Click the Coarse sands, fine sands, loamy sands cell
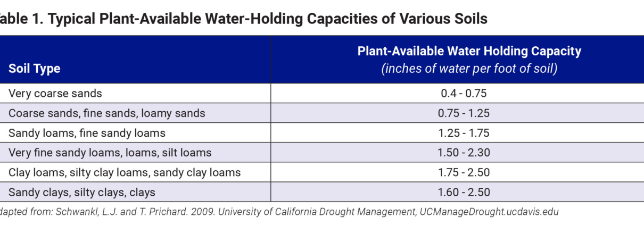Image resolution: width=644 pixels, height=225 pixels. 106,113
